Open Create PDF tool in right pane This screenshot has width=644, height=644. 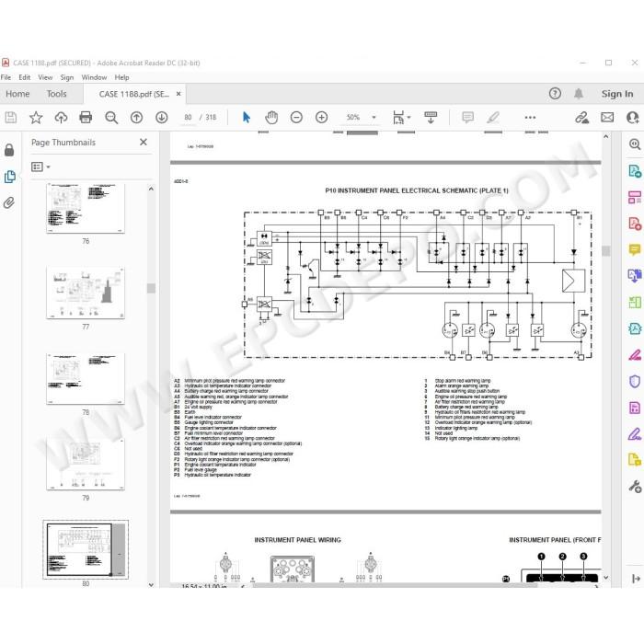635,223
